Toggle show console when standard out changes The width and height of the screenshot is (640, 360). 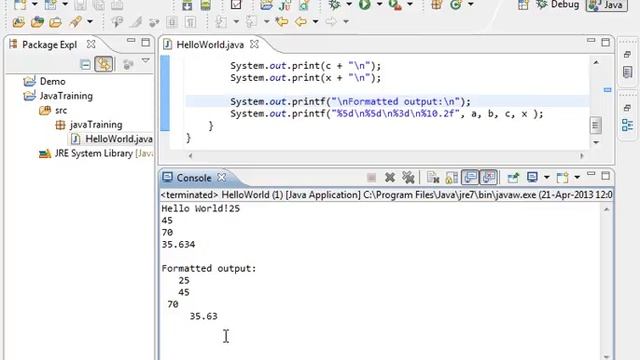(x=470, y=178)
